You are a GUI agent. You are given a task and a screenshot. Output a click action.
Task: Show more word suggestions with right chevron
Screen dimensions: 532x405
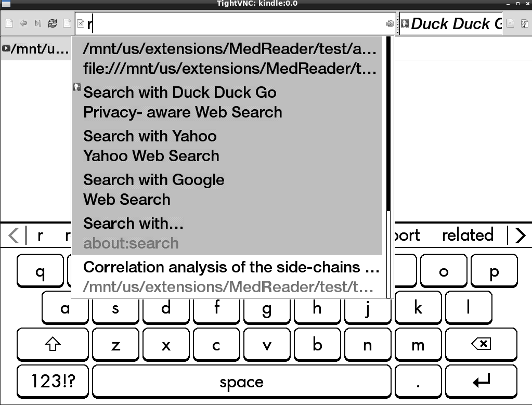click(x=520, y=236)
